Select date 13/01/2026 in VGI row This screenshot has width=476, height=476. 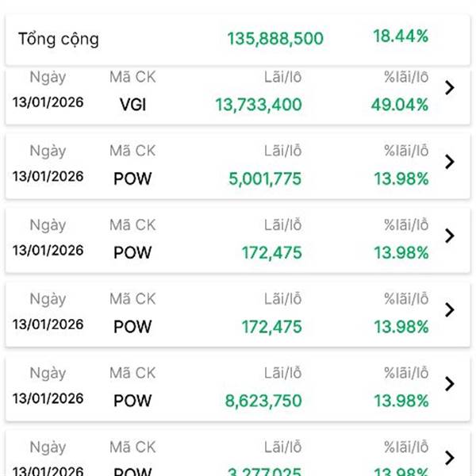48,102
